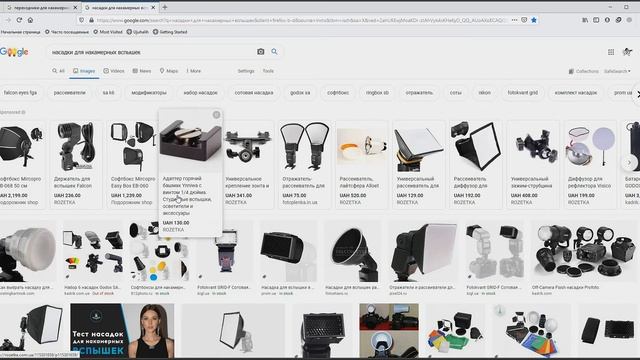
Task: Click the forward navigation arrow
Action: click(x=8, y=20)
